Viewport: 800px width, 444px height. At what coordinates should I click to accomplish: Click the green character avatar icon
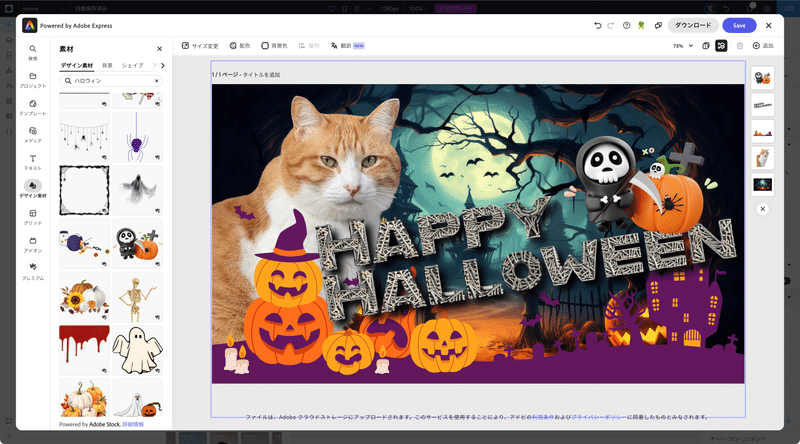pos(641,26)
